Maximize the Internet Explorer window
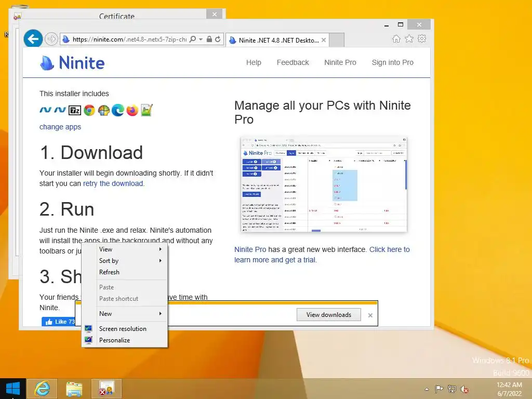The image size is (532, 399). coord(401,24)
